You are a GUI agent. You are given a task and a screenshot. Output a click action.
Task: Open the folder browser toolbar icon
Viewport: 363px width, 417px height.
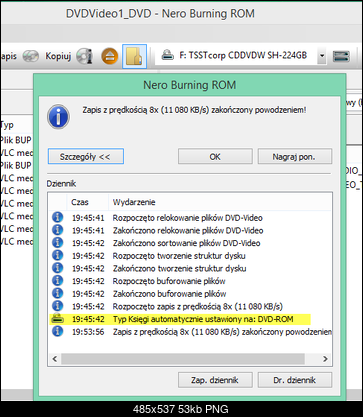[134, 56]
